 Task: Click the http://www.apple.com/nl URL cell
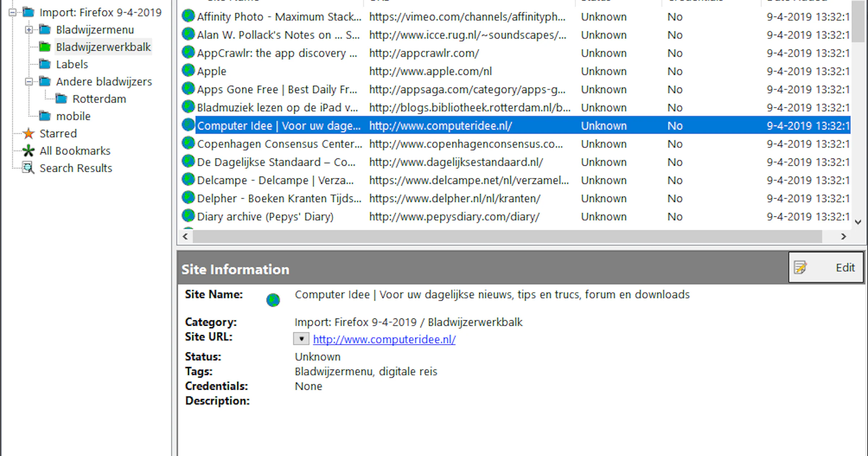tap(430, 71)
